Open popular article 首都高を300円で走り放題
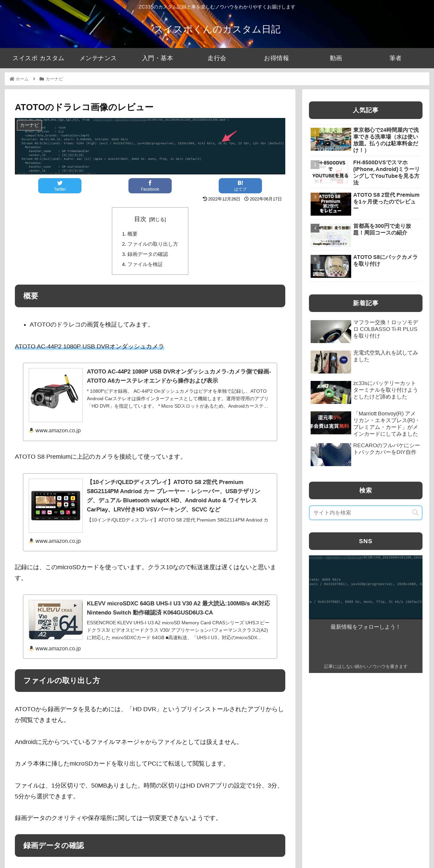 (366, 235)
